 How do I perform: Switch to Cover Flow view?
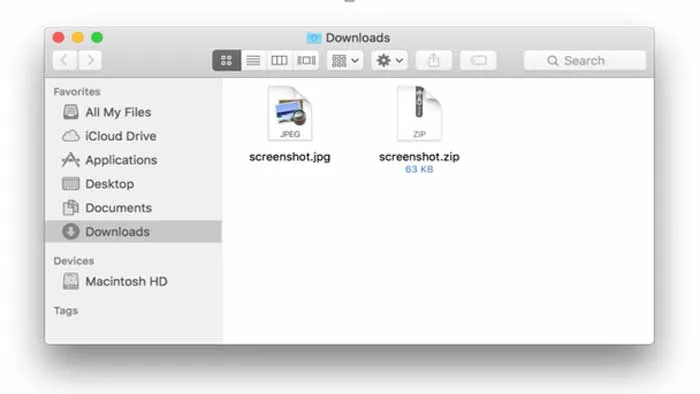pyautogui.click(x=306, y=60)
